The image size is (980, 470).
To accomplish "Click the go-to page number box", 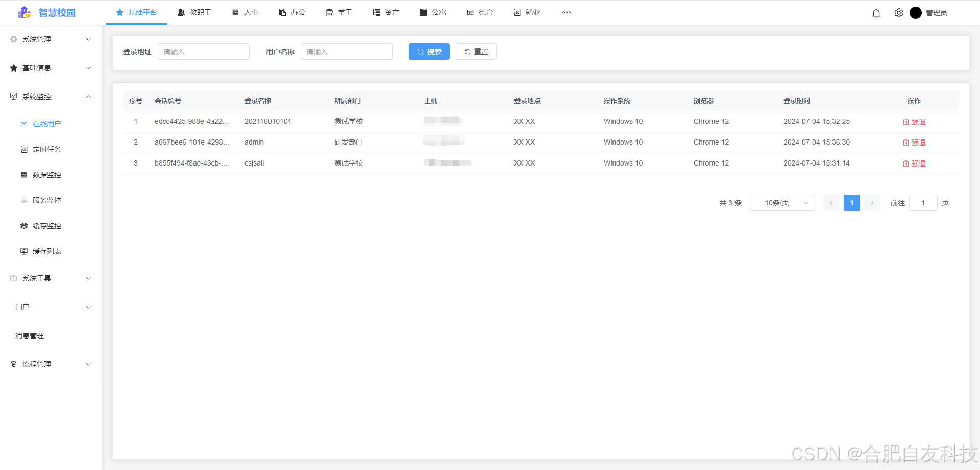I will (x=923, y=203).
